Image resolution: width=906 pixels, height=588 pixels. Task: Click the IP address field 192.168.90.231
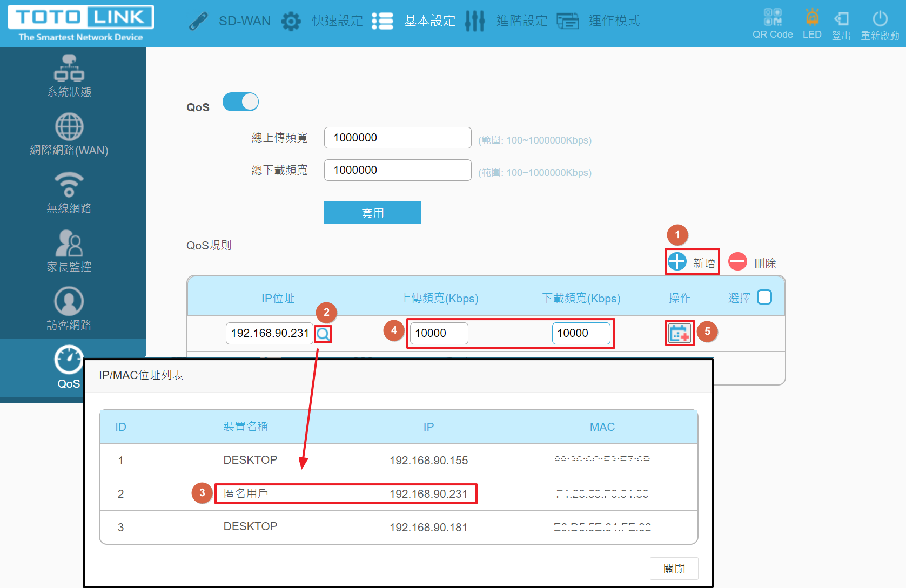point(270,333)
